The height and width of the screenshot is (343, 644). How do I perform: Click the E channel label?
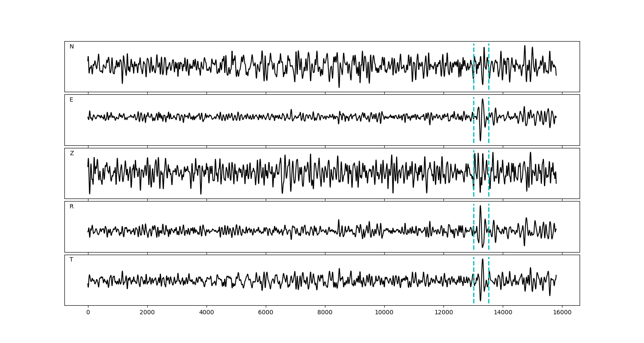pos(71,100)
